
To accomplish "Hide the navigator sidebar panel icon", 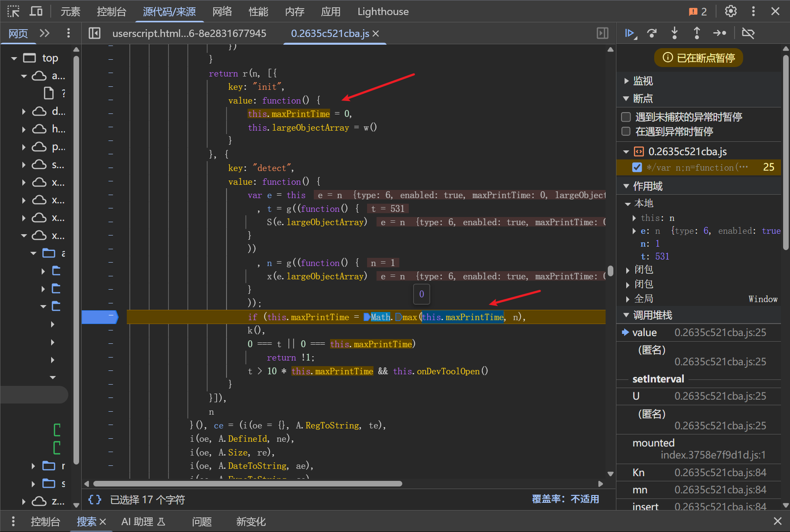I will click(94, 33).
